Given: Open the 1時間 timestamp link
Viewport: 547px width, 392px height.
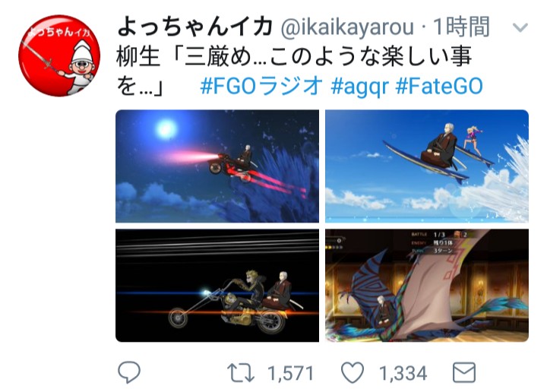Looking at the screenshot, I should (461, 27).
